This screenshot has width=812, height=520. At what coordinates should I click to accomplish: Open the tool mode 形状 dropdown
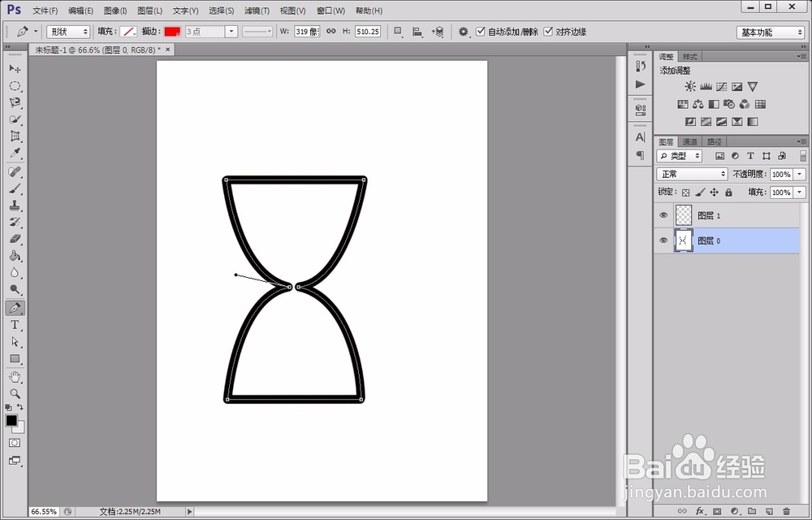(x=68, y=32)
